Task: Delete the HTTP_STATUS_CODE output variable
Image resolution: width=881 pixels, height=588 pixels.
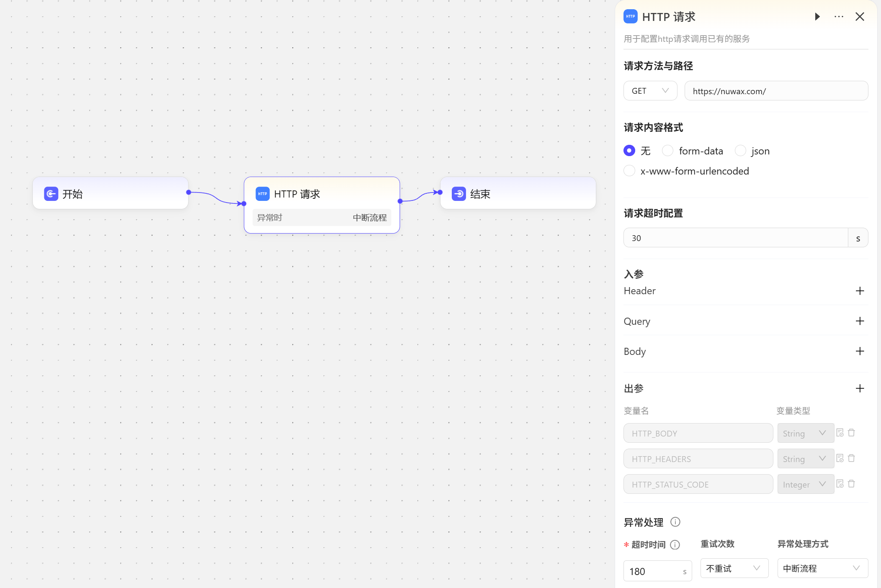Action: [x=851, y=484]
